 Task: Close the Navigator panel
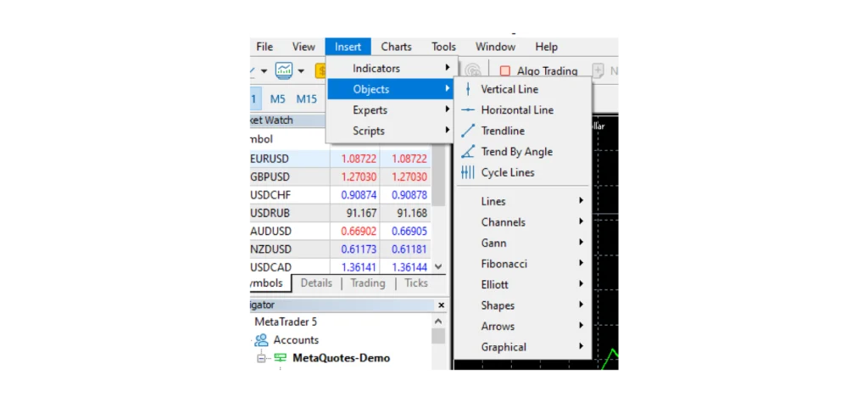pos(441,305)
